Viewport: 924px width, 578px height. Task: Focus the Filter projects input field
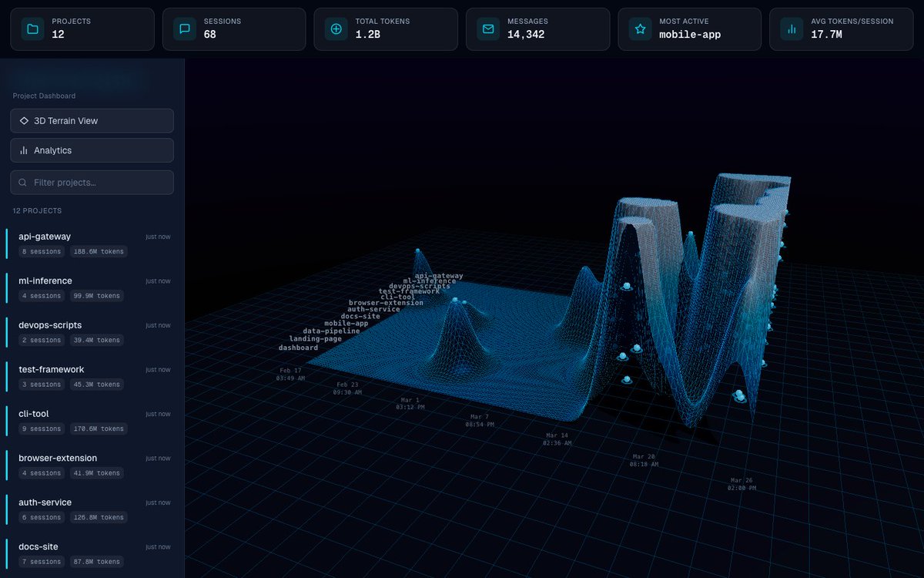[92, 183]
